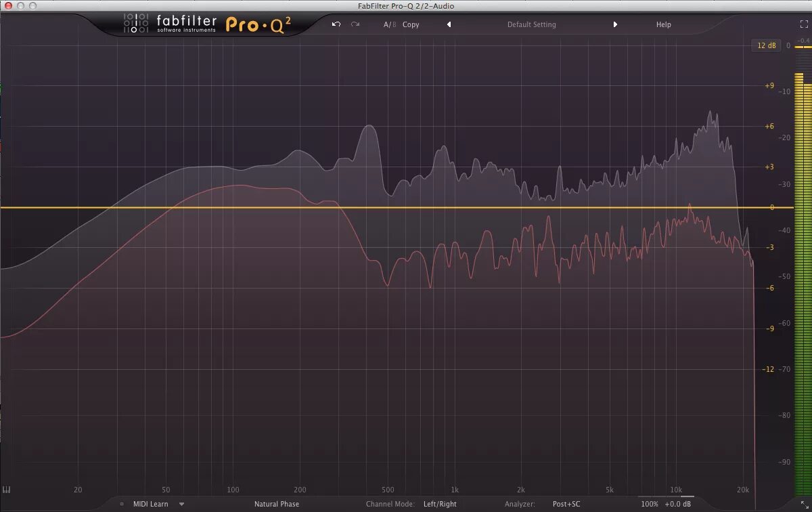
Task: Click the 20k frequency label
Action: pos(743,490)
